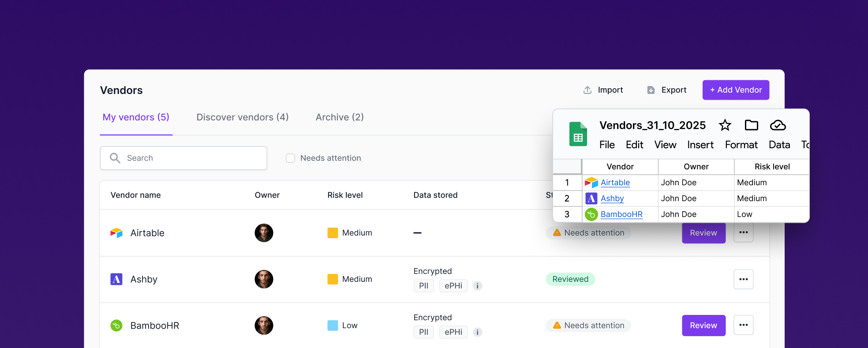Click Needs attention badge for BambooHR
Viewport: 868px width, 348px height.
coord(588,325)
